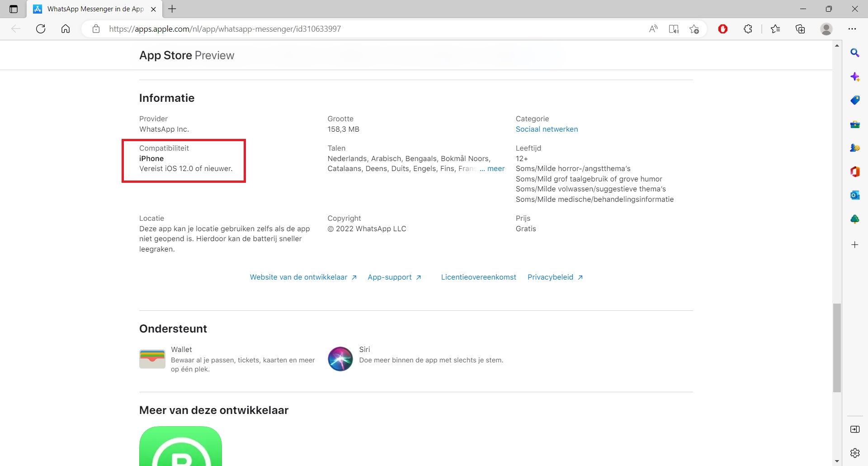Open browser Extensions menu
The height and width of the screenshot is (466, 868).
pos(748,29)
